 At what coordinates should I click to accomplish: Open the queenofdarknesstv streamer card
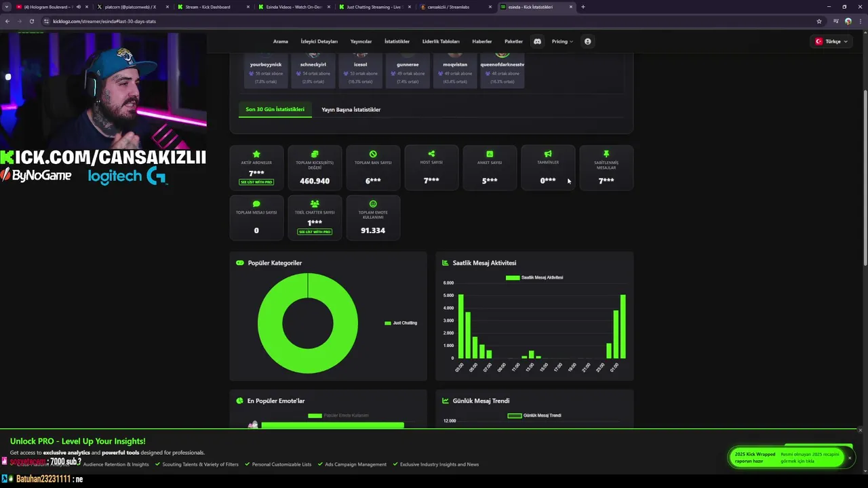pos(502,70)
